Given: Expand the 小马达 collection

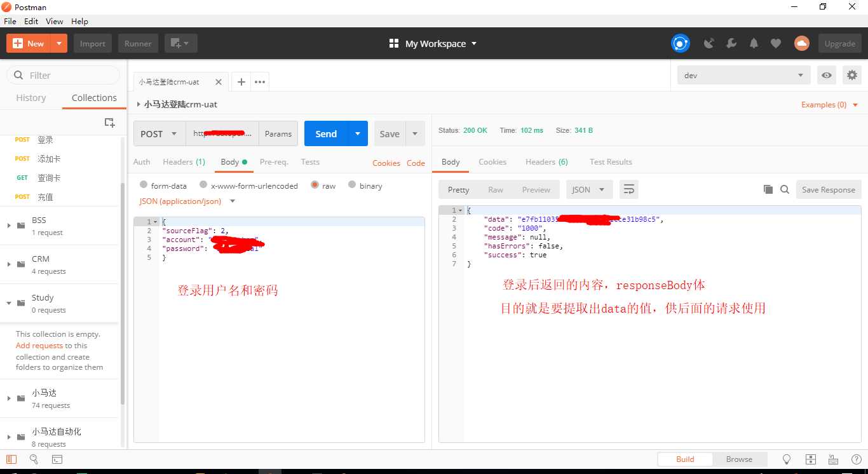Looking at the screenshot, I should (8, 398).
